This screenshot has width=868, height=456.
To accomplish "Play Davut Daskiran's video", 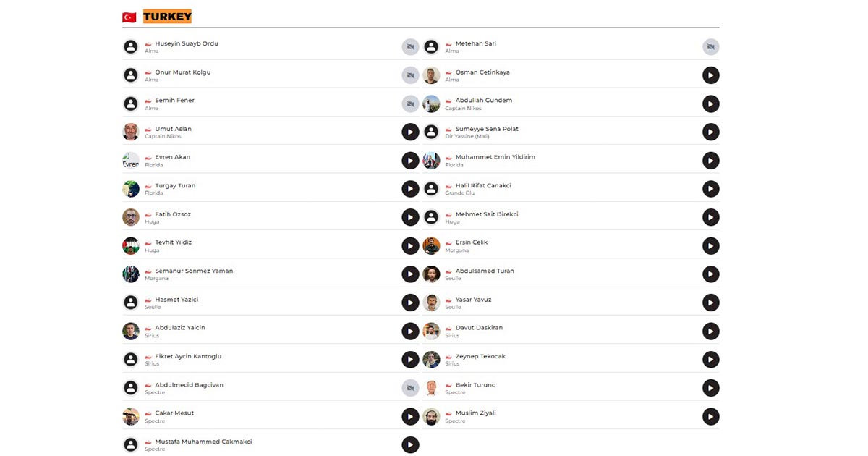I will 710,331.
